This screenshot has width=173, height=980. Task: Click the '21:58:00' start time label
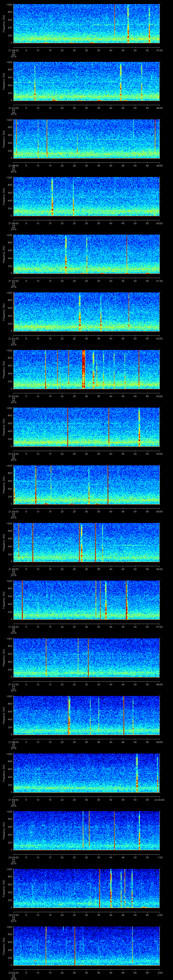13,742
